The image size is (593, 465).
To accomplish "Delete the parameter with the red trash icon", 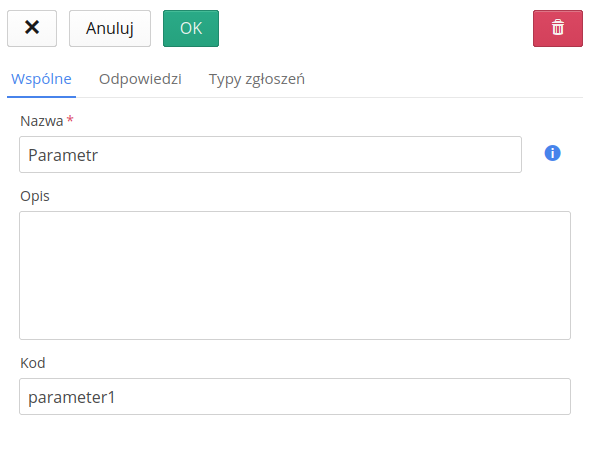I will tap(557, 28).
